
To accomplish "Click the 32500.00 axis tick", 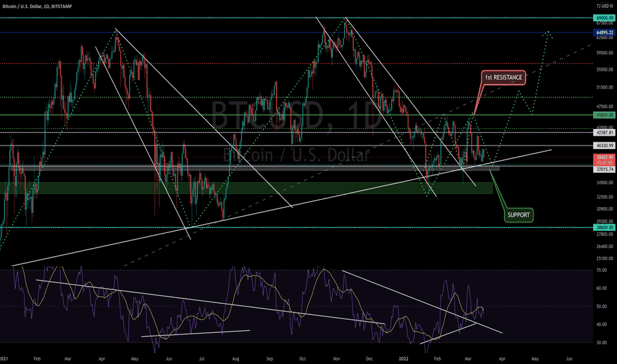I will 605,197.
